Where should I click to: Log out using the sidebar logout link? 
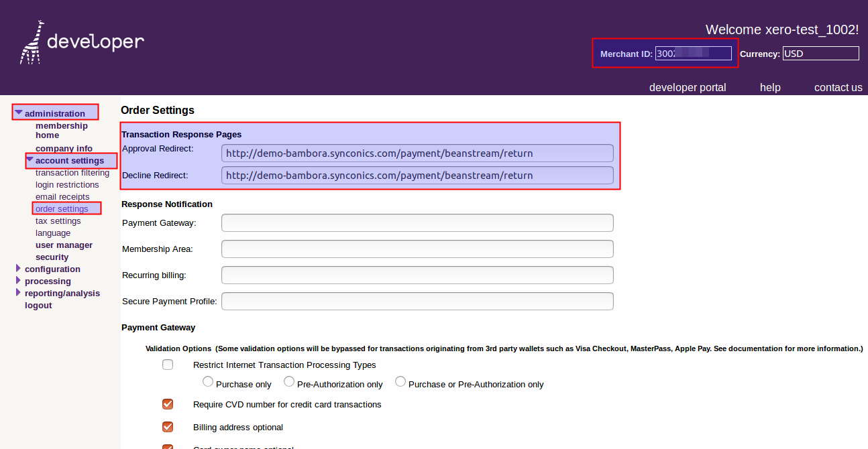click(38, 306)
